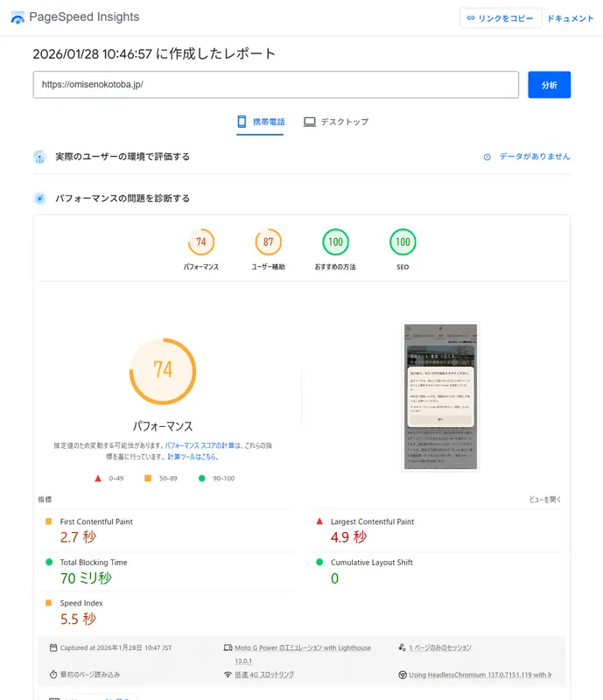Viewport: 603px width, 700px height.
Task: Click the リンクをコピー button
Action: [x=501, y=18]
